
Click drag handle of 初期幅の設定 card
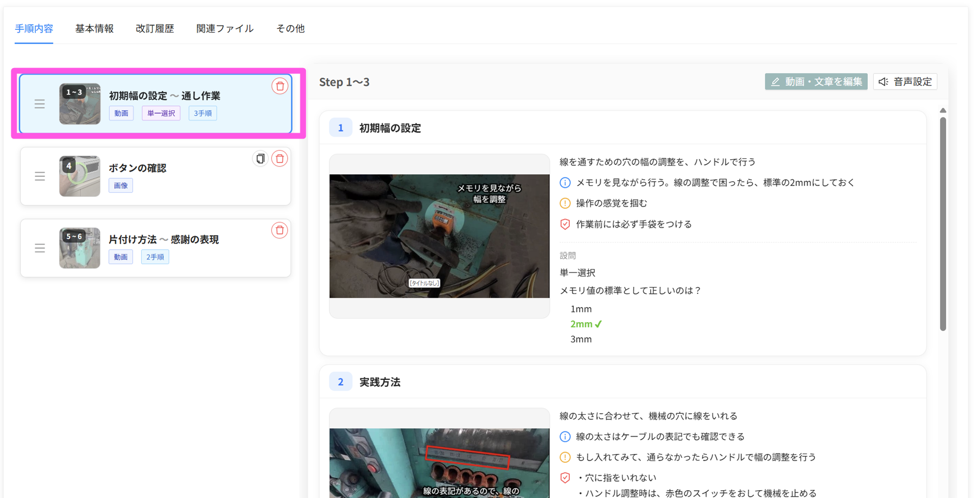pyautogui.click(x=40, y=104)
